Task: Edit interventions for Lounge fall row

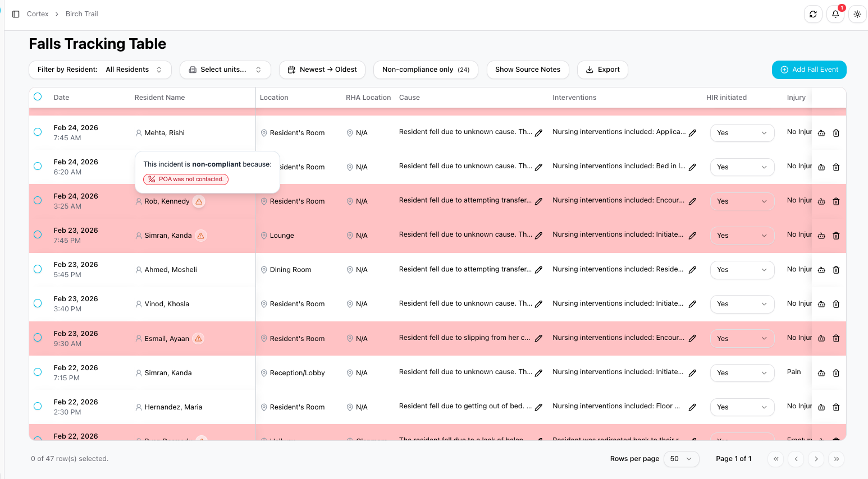Action: (x=692, y=236)
